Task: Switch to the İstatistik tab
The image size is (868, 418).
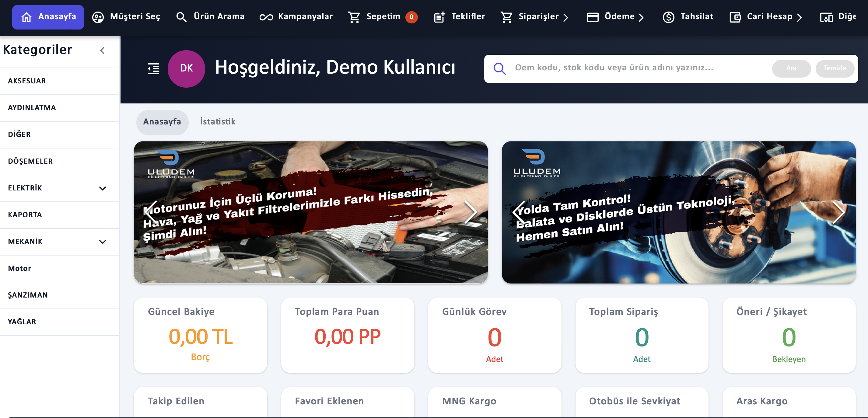Action: coord(218,122)
